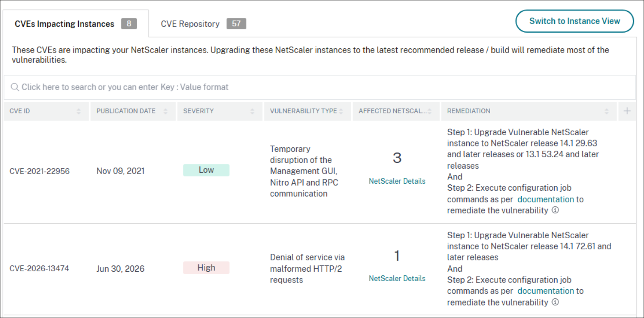
Task: Open the CVEs Impacting Instances tab
Action: 76,24
